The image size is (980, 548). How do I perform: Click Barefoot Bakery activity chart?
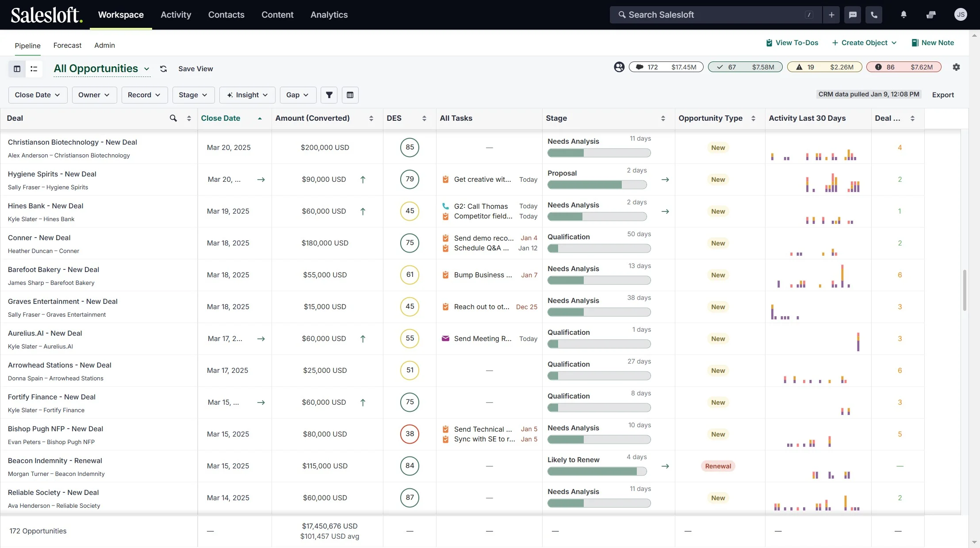814,276
